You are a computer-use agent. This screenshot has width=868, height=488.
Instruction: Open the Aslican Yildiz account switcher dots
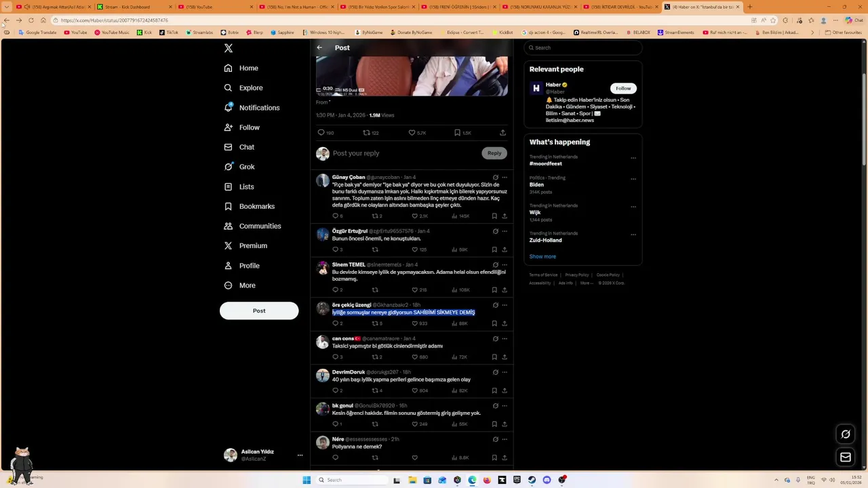300,455
